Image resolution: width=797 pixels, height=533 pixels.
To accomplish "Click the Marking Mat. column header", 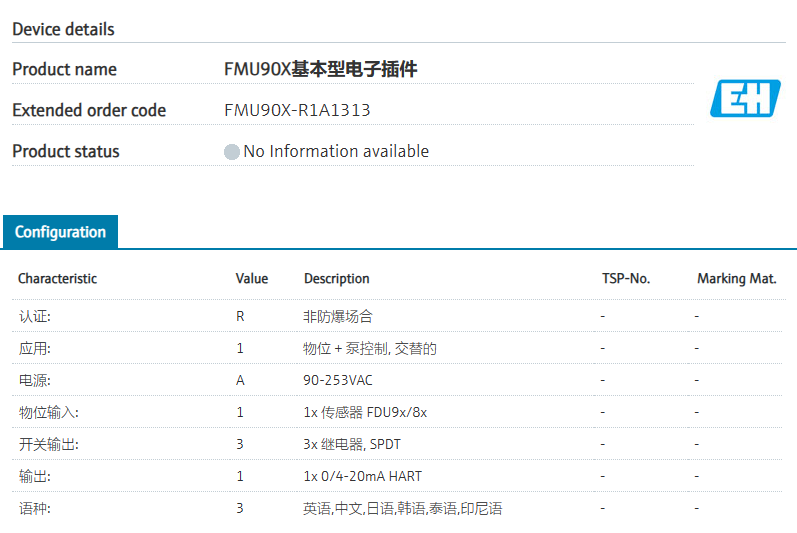I will pyautogui.click(x=737, y=279).
